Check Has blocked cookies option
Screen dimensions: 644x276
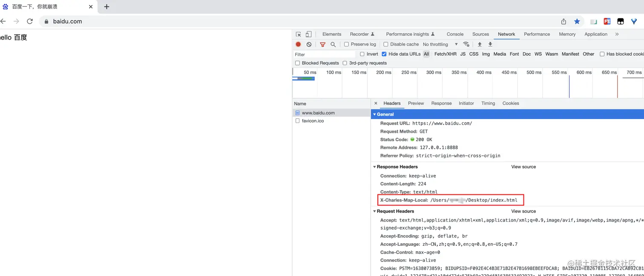coord(602,54)
